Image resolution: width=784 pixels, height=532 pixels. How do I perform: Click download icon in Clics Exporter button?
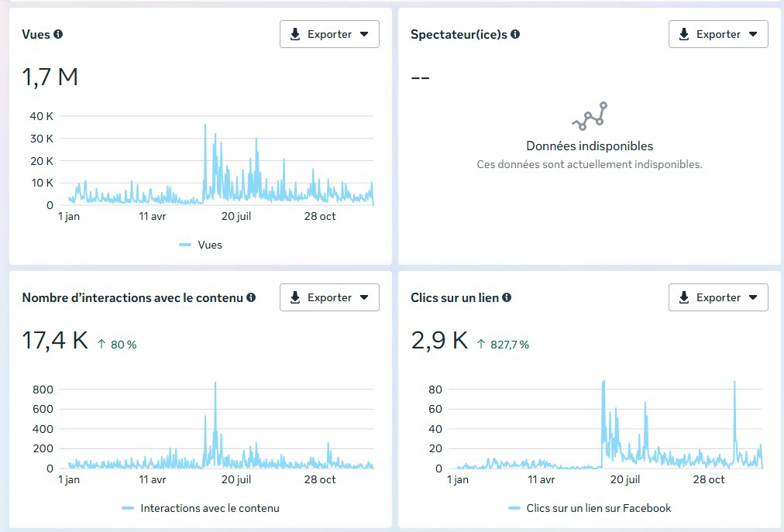pos(683,297)
